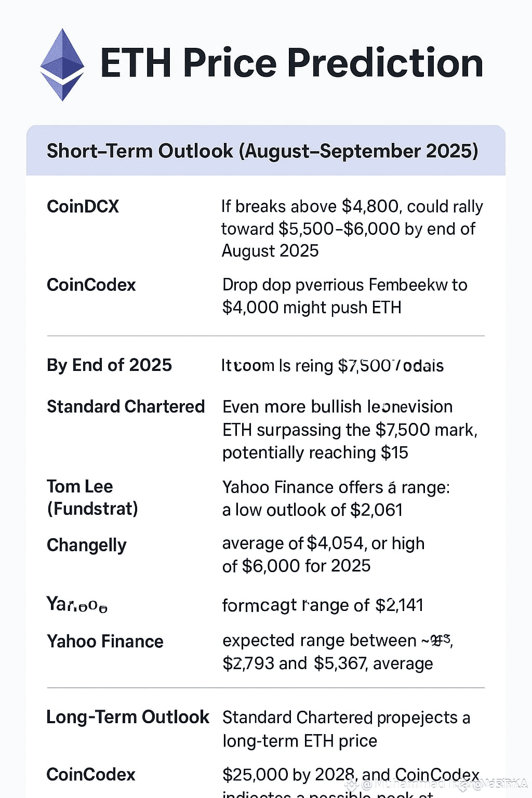532x798 pixels.
Task: Click the CoinDCX label in short-term section
Action: tap(83, 206)
